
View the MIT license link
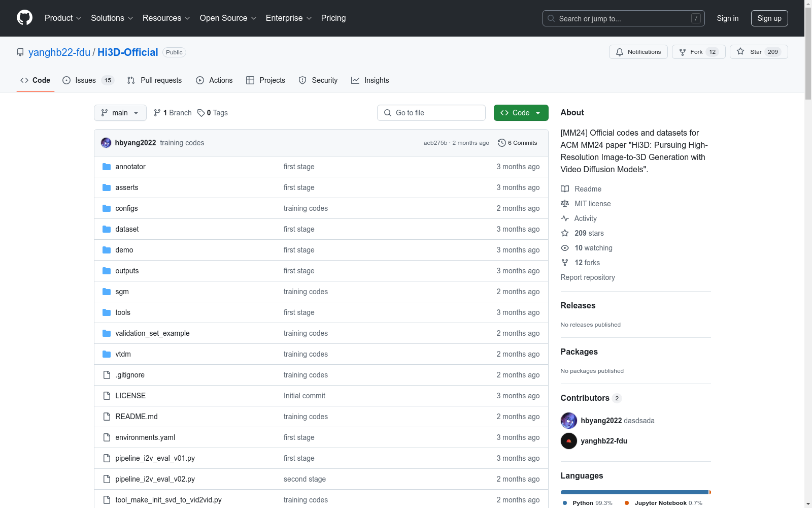586,204
